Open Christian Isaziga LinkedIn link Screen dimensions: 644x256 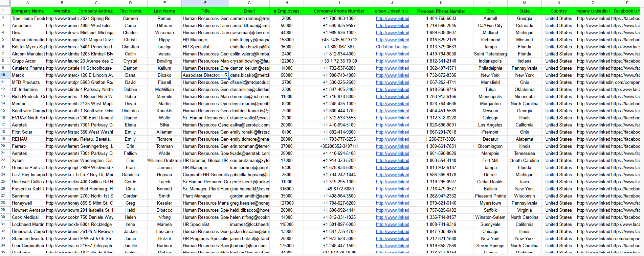coord(392,47)
